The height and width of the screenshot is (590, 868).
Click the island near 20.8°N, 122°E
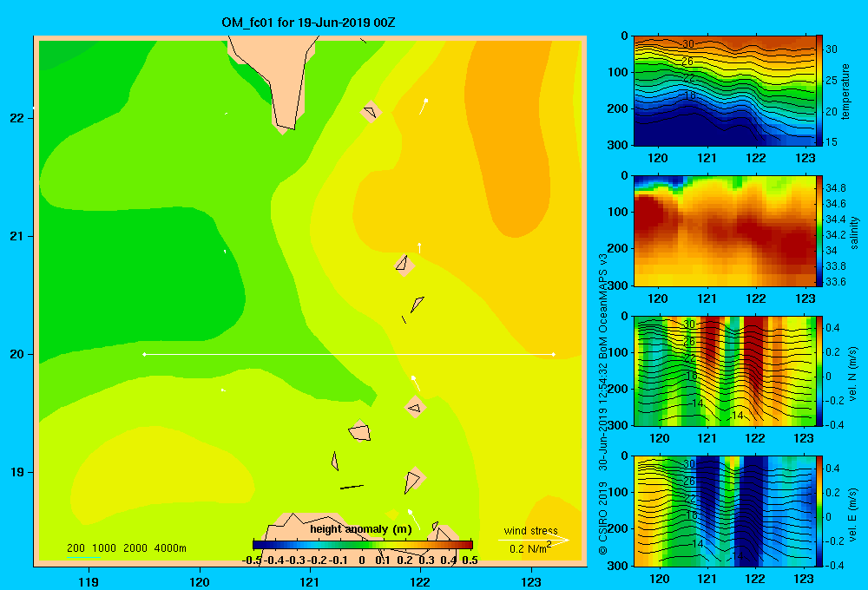404,265
